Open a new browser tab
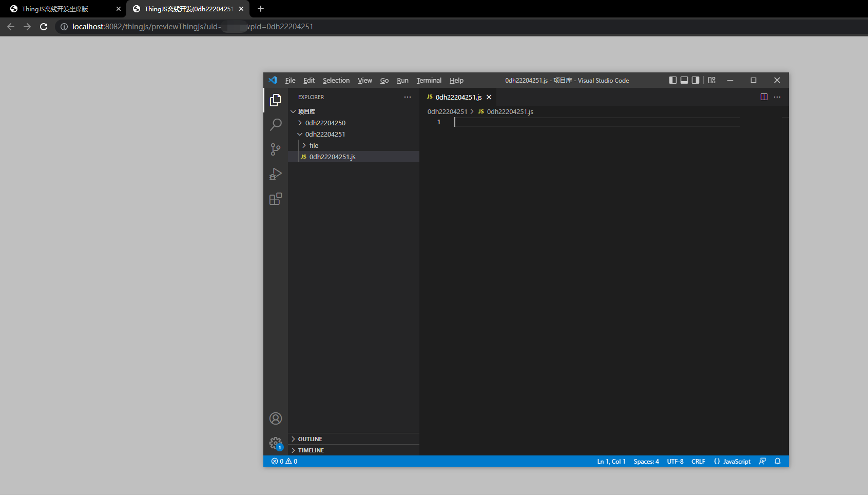868x496 pixels. [261, 9]
